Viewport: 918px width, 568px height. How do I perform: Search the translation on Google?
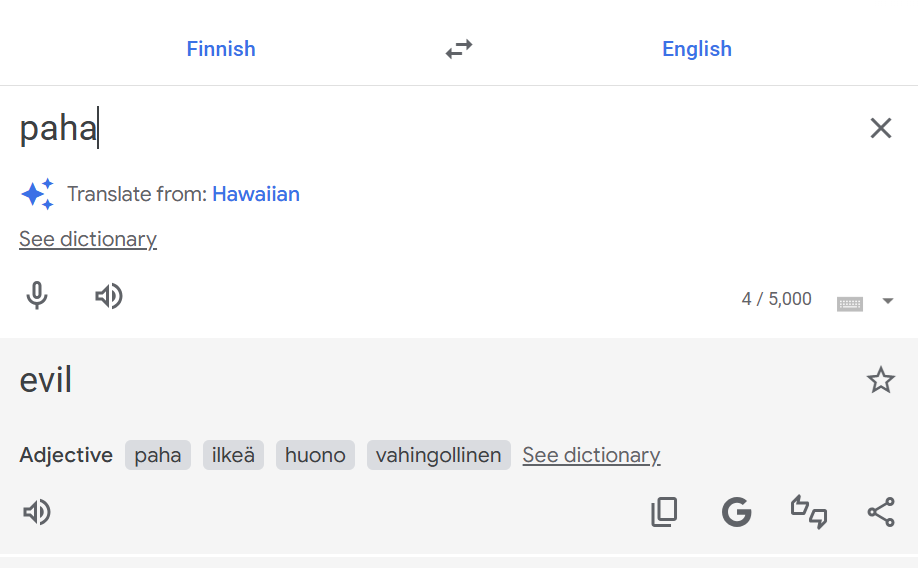coord(736,513)
